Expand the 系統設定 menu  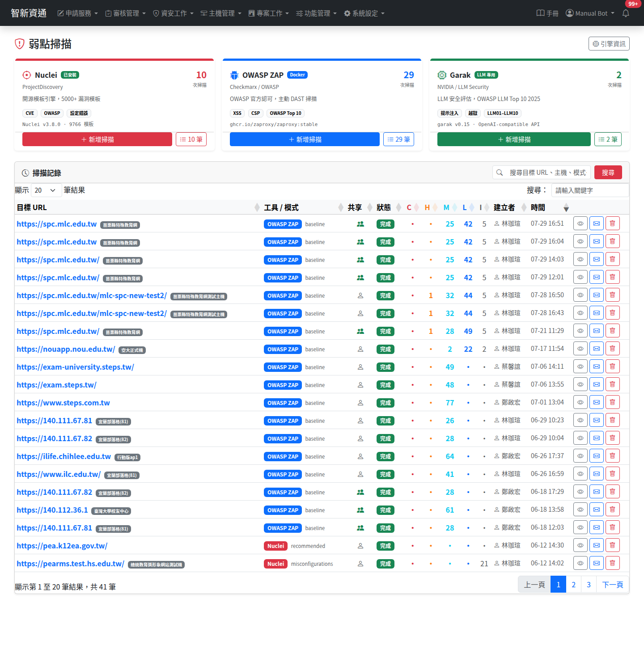click(x=364, y=13)
